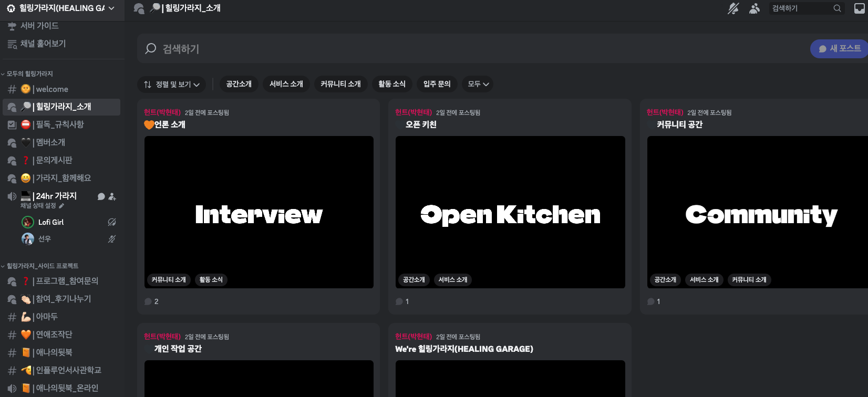Open the 가라지_함께해요 channel
The height and width of the screenshot is (397, 868).
click(61, 179)
